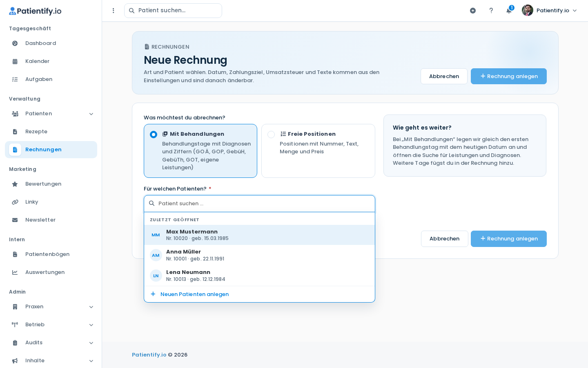Expand the Audits sidebar section
The image size is (588, 368).
(x=51, y=343)
